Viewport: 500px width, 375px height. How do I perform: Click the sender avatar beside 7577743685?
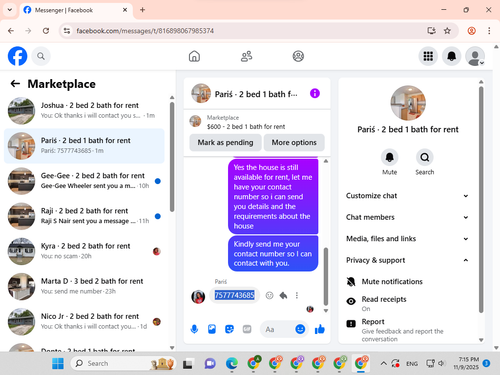[198, 296]
